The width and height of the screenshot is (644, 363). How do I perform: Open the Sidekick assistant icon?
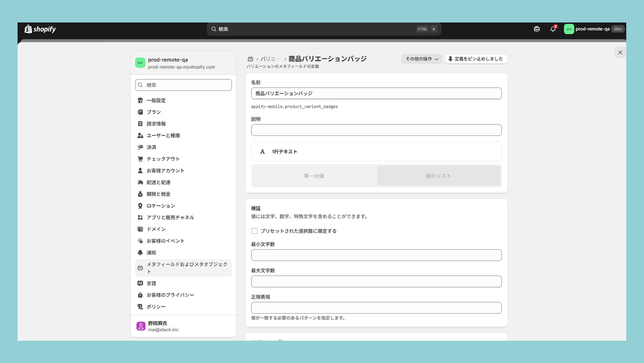click(x=536, y=29)
